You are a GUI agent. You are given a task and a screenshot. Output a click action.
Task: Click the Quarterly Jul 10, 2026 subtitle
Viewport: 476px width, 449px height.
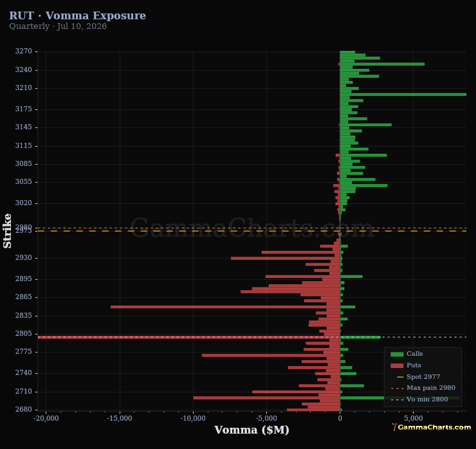(x=58, y=26)
